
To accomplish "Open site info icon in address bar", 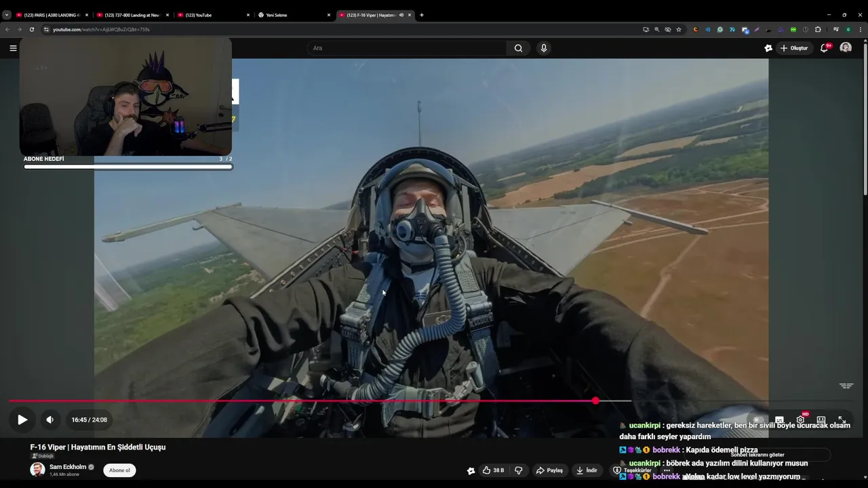I will point(46,29).
